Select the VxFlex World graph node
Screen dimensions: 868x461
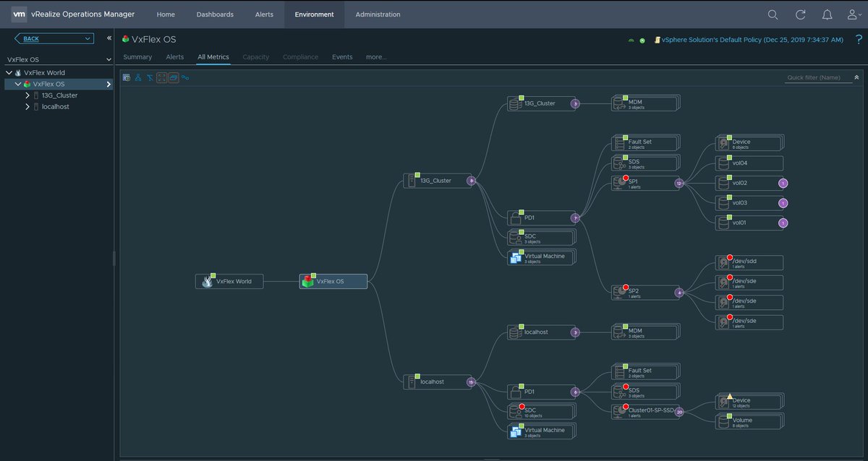click(x=229, y=281)
